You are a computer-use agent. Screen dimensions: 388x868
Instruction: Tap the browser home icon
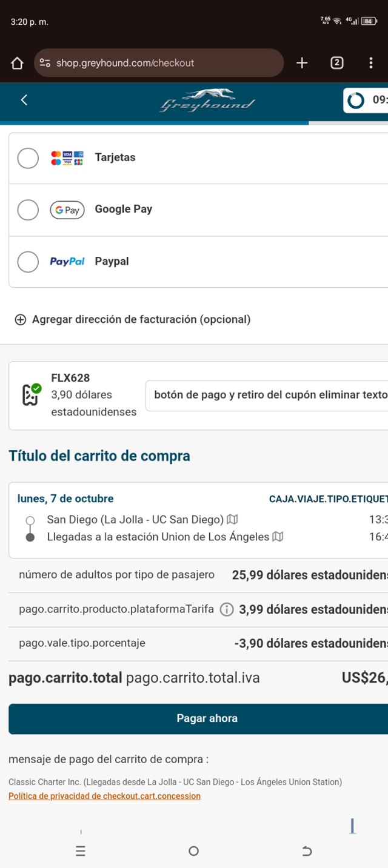point(17,63)
